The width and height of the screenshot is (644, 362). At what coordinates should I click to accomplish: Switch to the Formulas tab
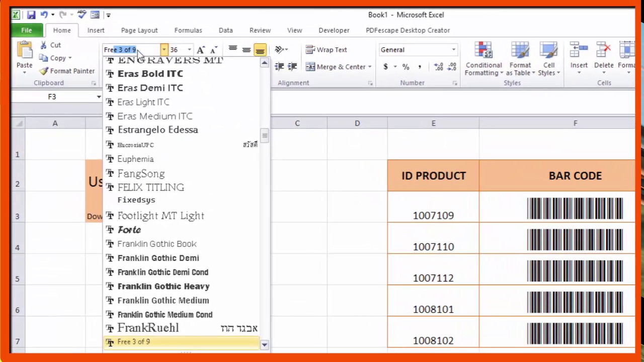click(188, 30)
